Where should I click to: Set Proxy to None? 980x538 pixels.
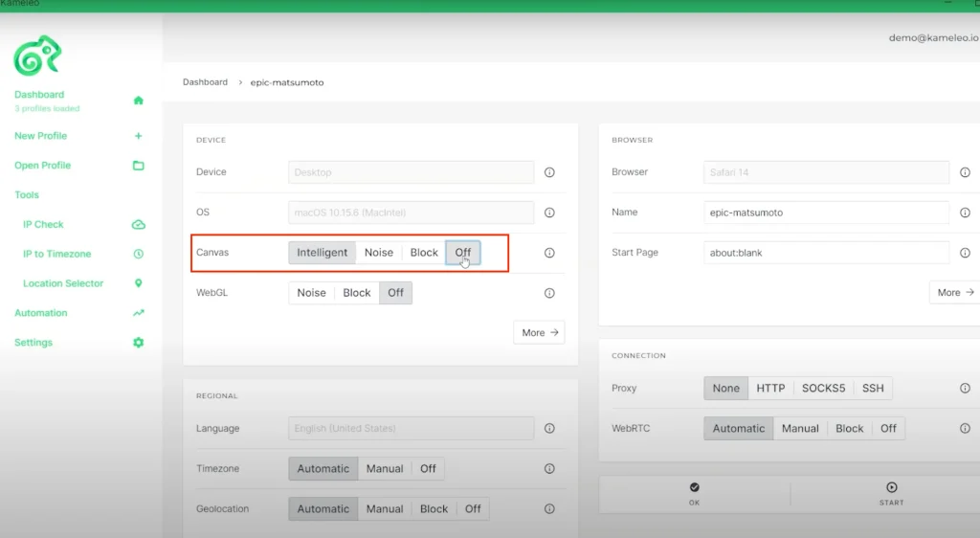(725, 388)
